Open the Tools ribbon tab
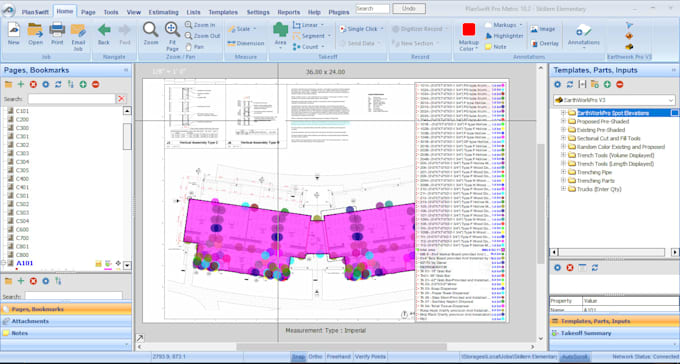 [x=111, y=12]
